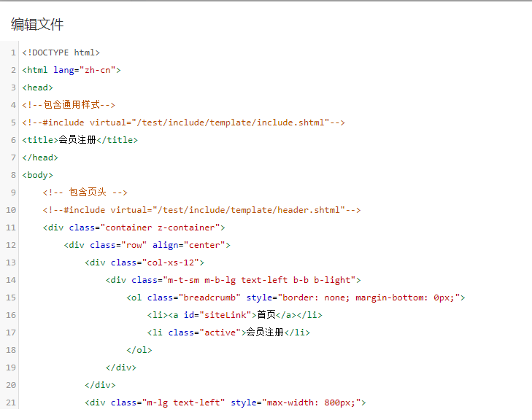Viewport: 532px width, 420px height.
Task: Click the col-xs-12 div line
Action: click(x=144, y=262)
